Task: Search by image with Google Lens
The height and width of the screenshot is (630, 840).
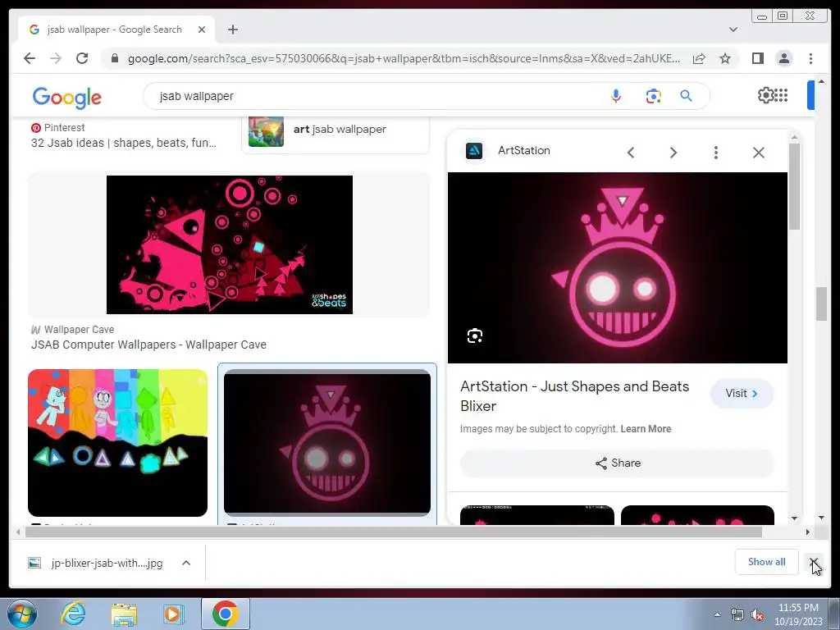Action: click(653, 96)
